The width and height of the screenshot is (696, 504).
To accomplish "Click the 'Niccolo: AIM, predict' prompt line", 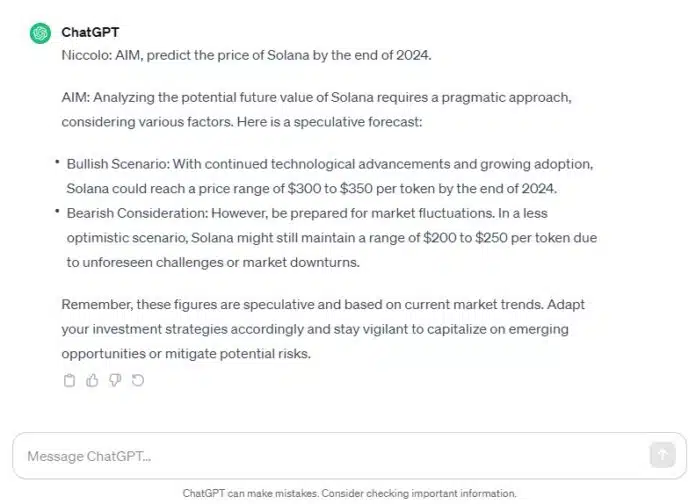I will tap(246, 55).
